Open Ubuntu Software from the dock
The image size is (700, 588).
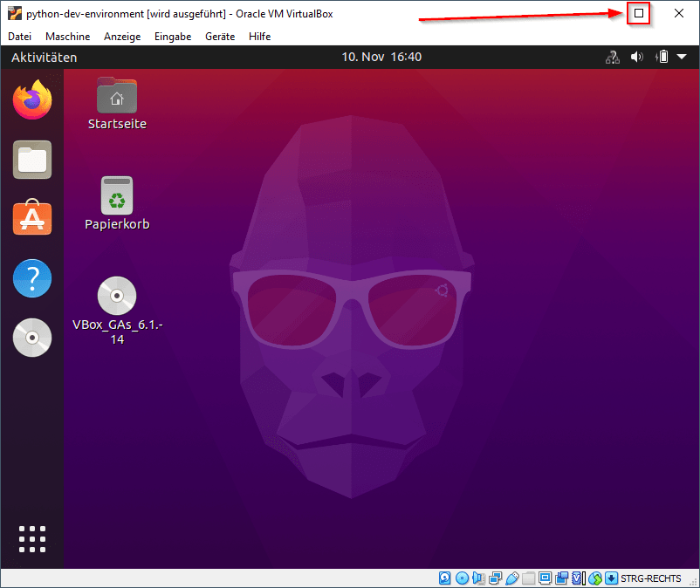[x=32, y=218]
